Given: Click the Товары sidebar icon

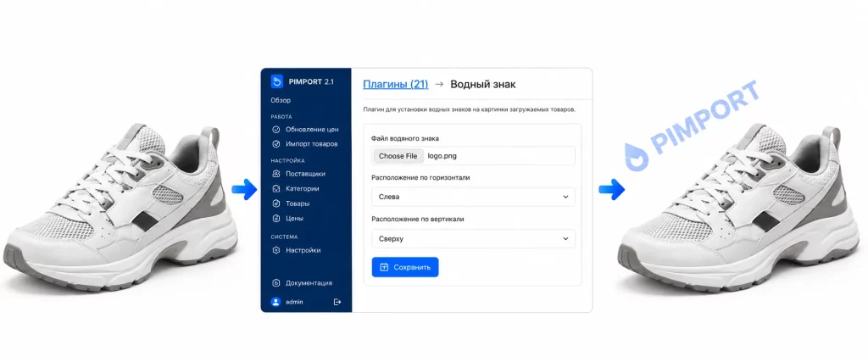Looking at the screenshot, I should (x=277, y=203).
